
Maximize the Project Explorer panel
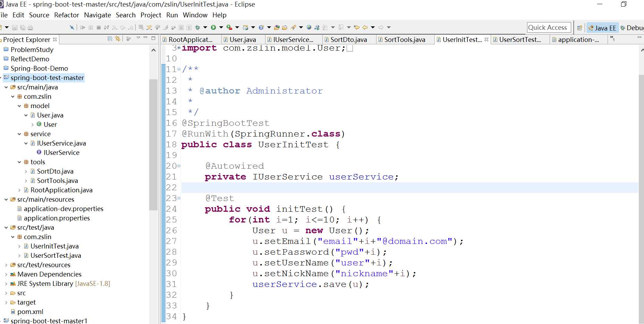(153, 38)
